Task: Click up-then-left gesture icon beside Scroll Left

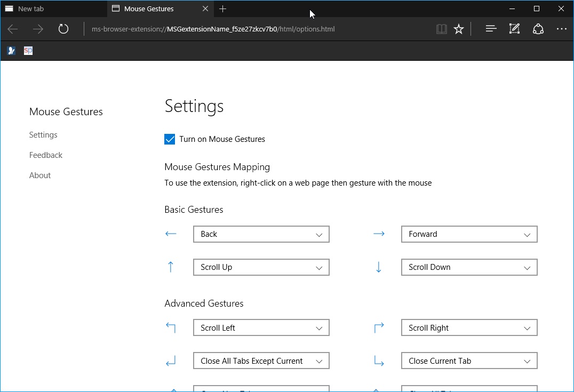Action: (x=171, y=327)
